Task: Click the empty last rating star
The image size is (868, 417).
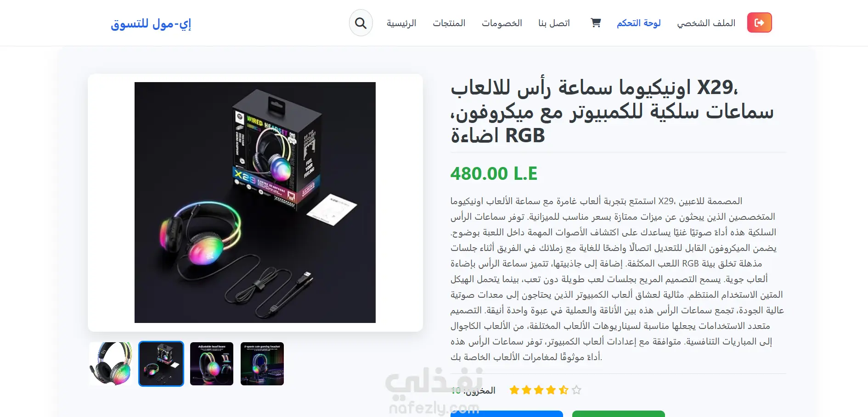Action: tap(577, 390)
